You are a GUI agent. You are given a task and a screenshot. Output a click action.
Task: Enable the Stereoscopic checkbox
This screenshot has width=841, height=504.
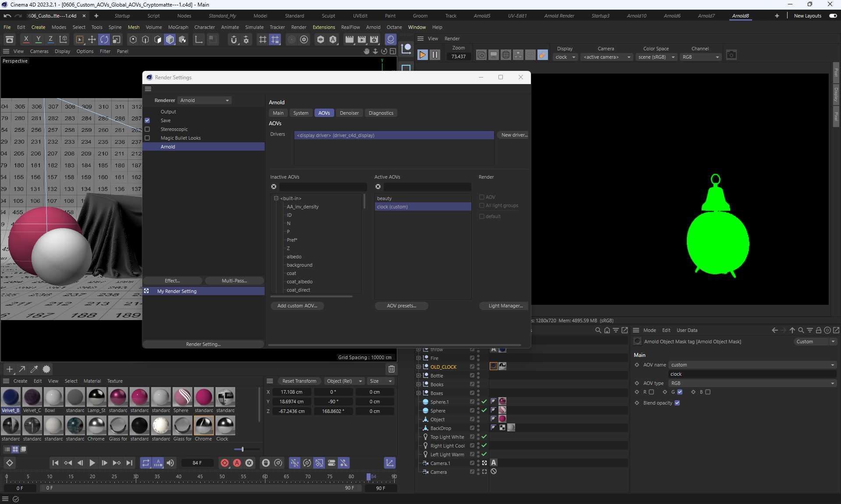pos(148,129)
